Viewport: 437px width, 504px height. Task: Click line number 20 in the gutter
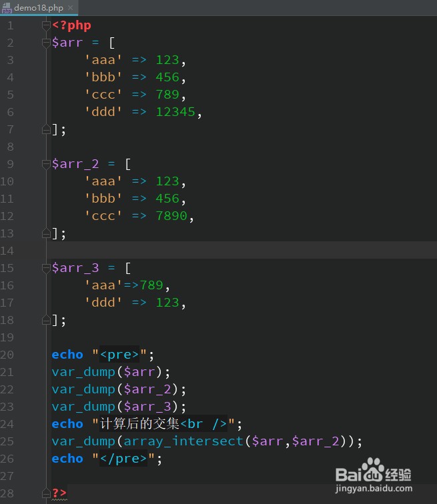(7, 355)
